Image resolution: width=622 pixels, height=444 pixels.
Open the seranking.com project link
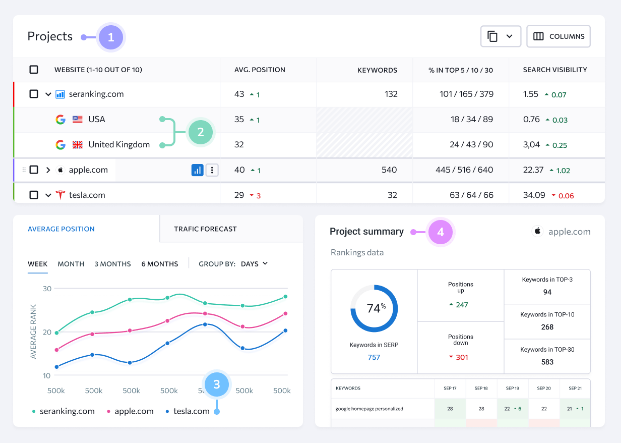point(96,94)
